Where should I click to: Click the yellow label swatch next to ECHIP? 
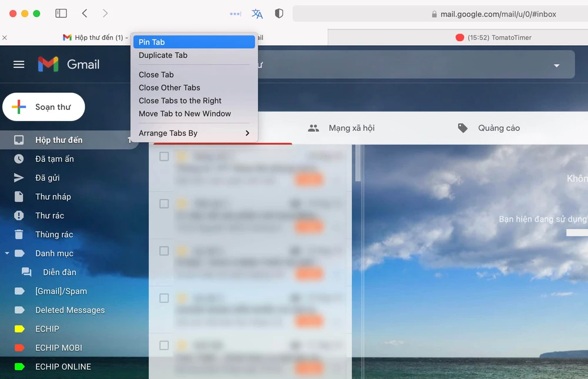click(x=18, y=328)
